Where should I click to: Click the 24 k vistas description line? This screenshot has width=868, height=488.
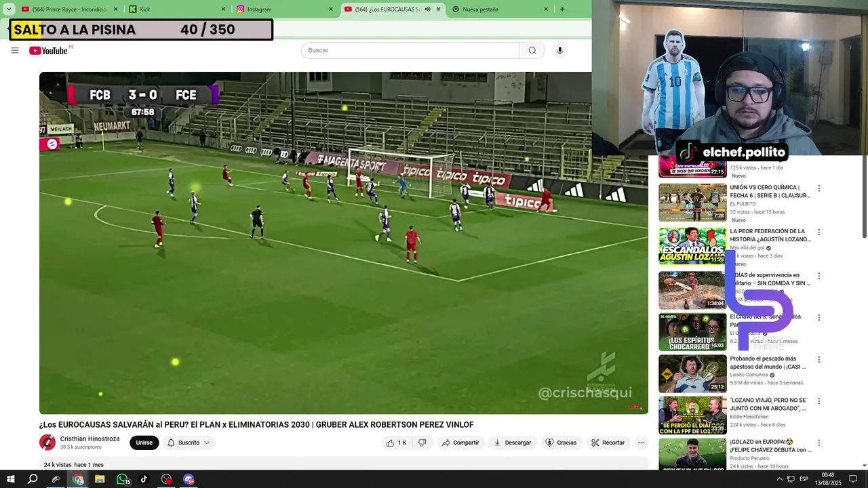coord(74,465)
